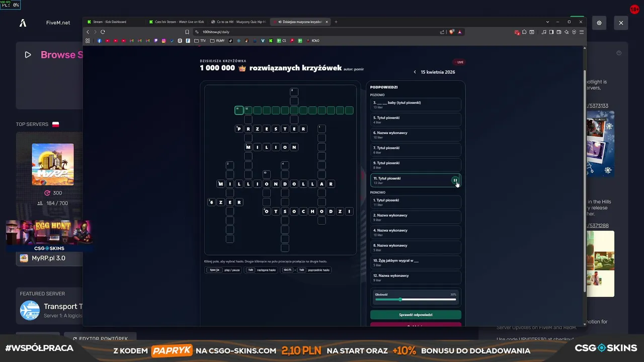
Task: Go forward in browser history
Action: click(95, 32)
